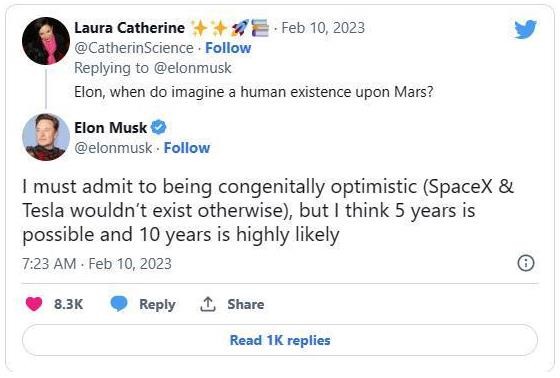
Task: Follow @elonmusk
Action: pyautogui.click(x=187, y=148)
